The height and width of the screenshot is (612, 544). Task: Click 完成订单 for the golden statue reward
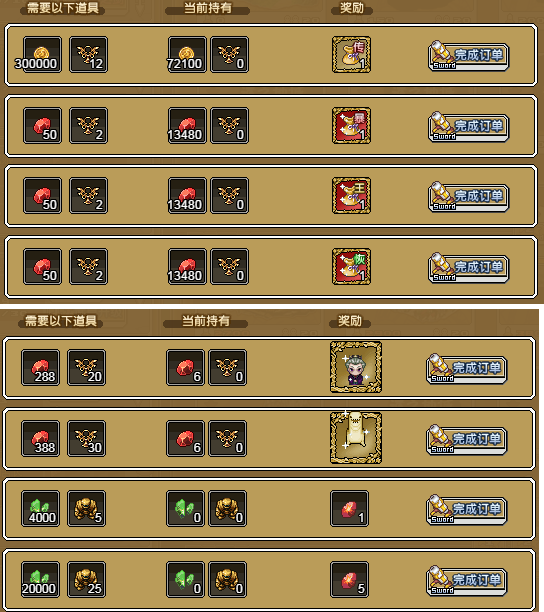pyautogui.click(x=467, y=440)
